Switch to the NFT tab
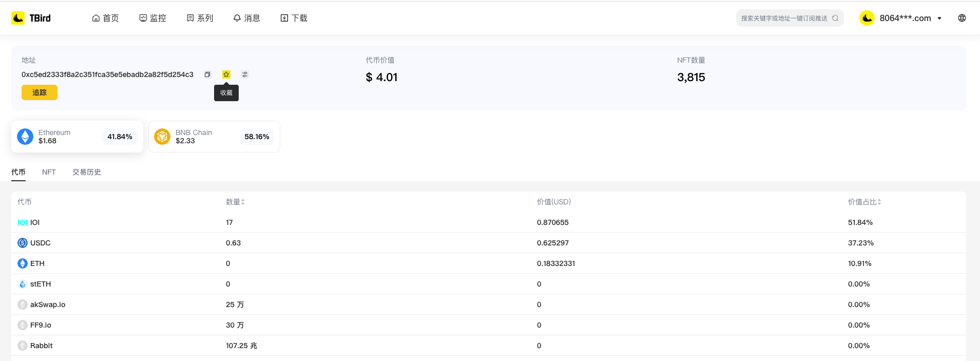 (49, 172)
